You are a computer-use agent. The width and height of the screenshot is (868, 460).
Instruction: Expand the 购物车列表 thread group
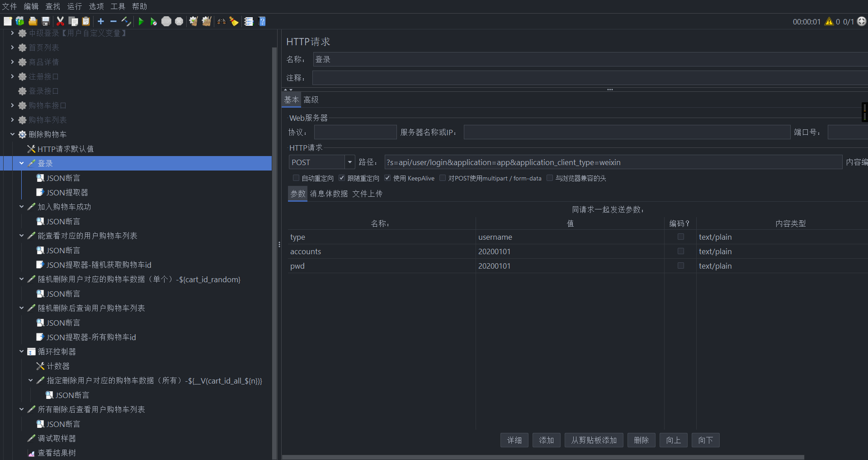coord(13,120)
